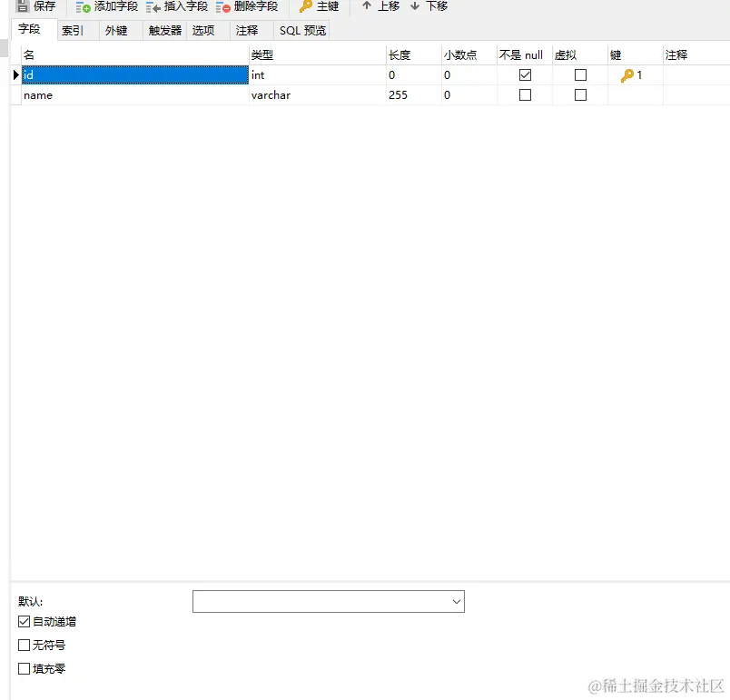Move the selected field down

click(429, 6)
